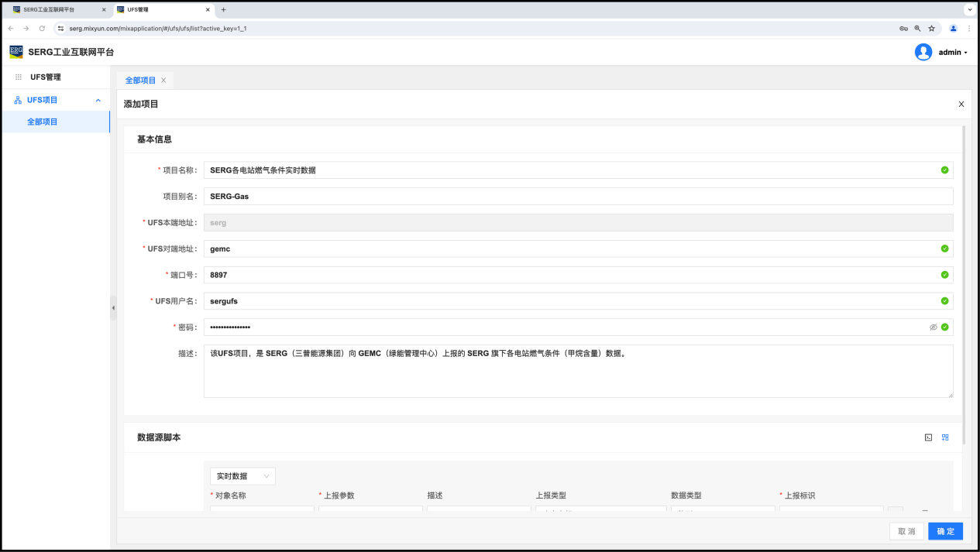Image resolution: width=980 pixels, height=552 pixels.
Task: Open the browser password key icon
Action: 903,29
